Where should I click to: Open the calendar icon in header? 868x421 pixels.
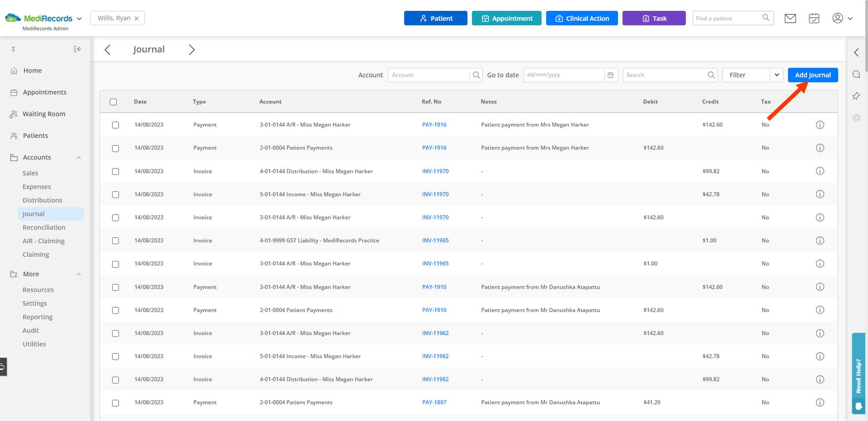[814, 18]
